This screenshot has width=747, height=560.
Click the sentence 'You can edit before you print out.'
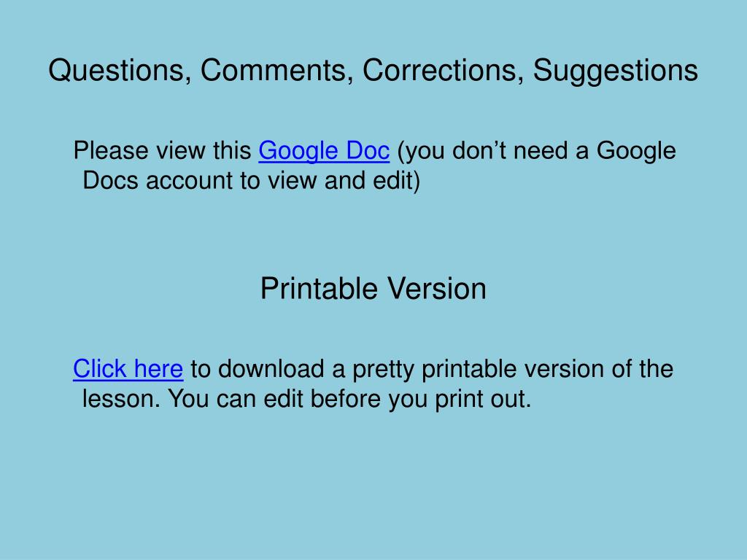[x=349, y=399]
